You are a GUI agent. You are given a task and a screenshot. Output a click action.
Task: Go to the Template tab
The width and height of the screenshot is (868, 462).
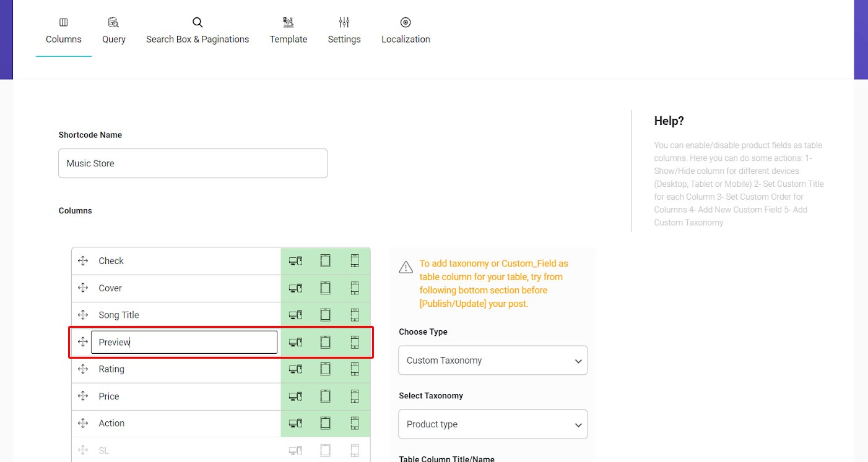click(x=289, y=31)
